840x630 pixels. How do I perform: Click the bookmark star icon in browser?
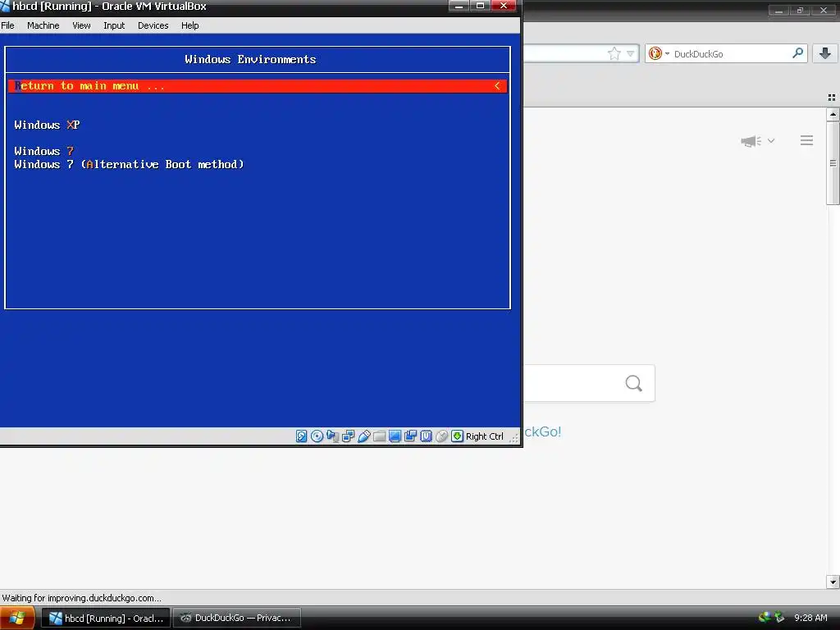614,53
